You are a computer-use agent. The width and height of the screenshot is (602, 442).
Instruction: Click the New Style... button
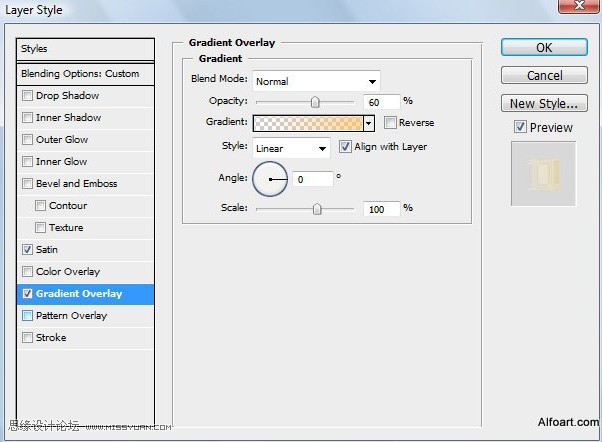(544, 103)
